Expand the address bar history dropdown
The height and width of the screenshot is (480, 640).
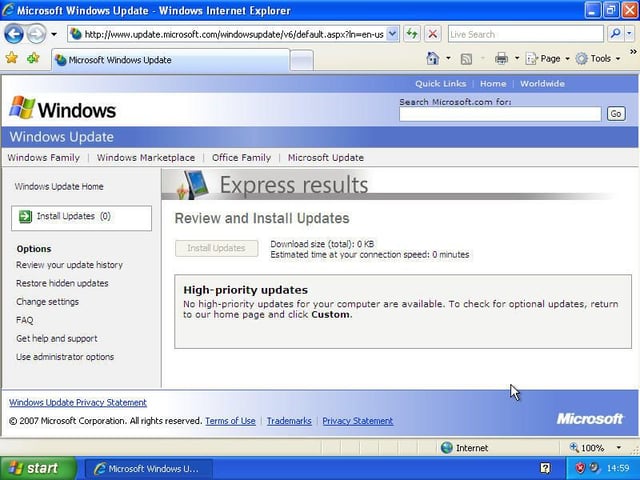point(392,34)
